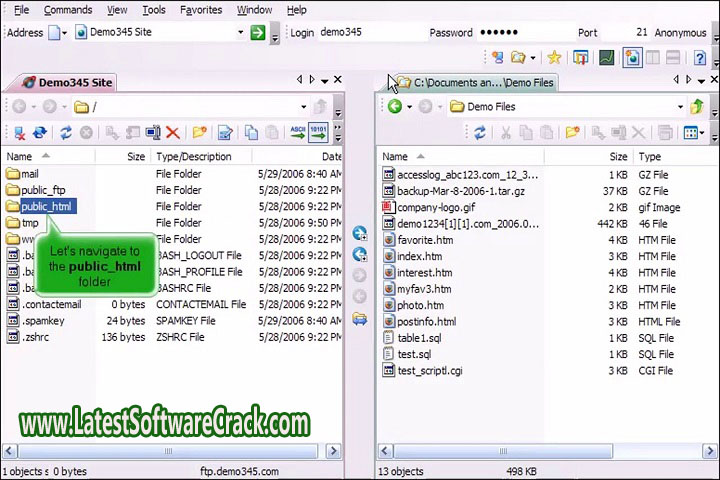The height and width of the screenshot is (480, 720).
Task: Sort local files by Size column header
Action: [618, 157]
